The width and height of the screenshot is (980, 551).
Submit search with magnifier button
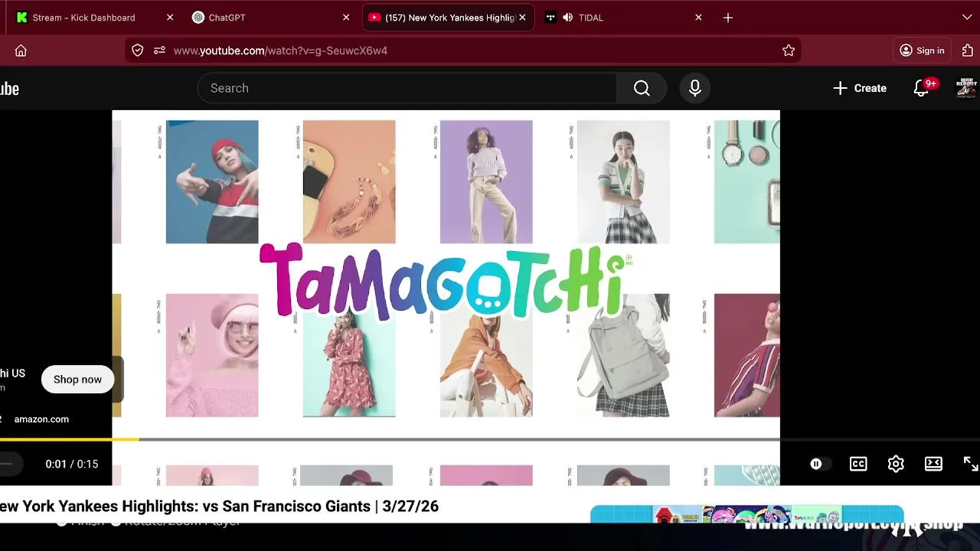click(x=642, y=88)
